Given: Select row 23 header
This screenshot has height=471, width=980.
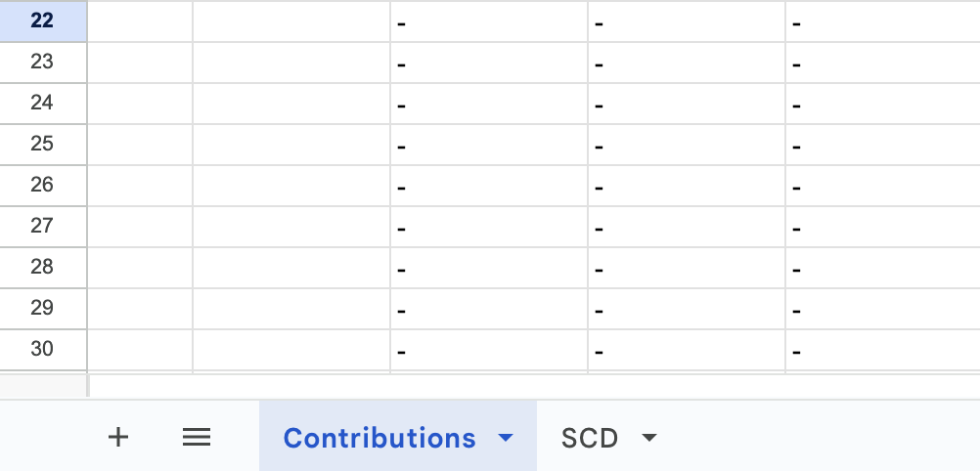Looking at the screenshot, I should [x=42, y=62].
